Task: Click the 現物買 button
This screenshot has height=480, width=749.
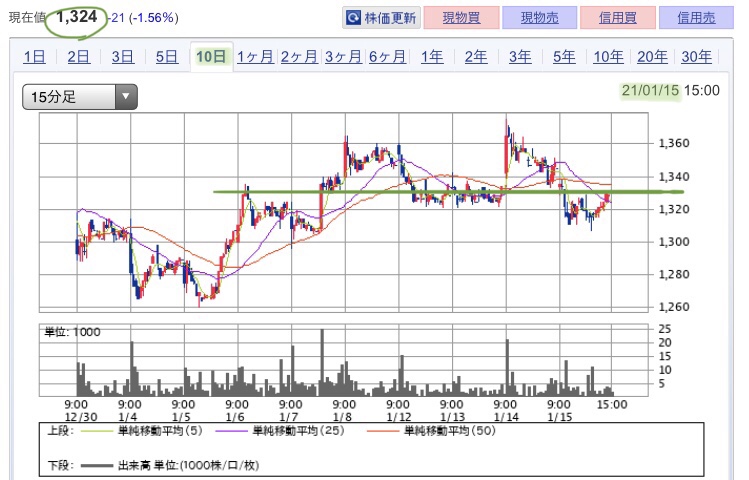Action: click(461, 18)
